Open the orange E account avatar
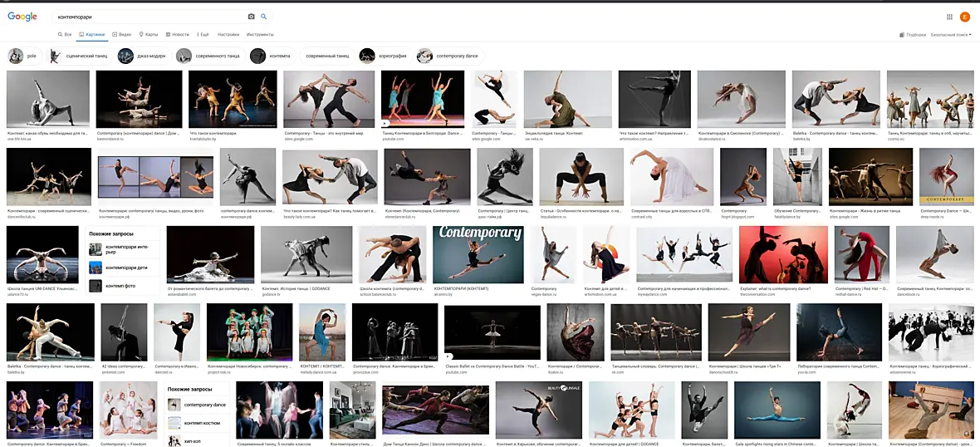Screen dimensions: 980x447 point(965,17)
